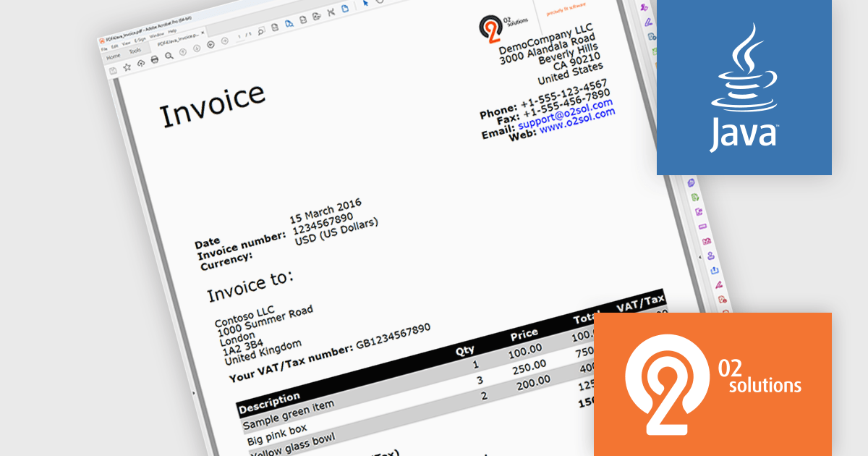Click the Invoice heading text
Image resolution: width=868 pixels, height=456 pixels.
pyautogui.click(x=212, y=106)
